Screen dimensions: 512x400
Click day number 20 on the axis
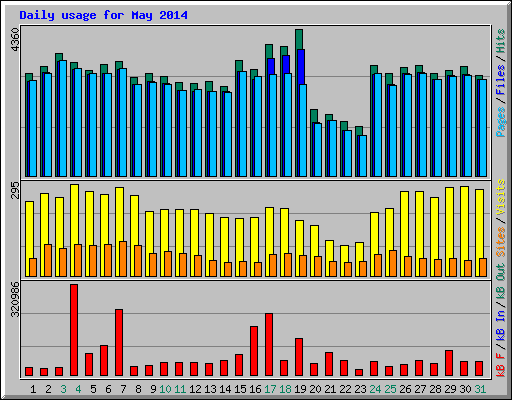[315, 389]
